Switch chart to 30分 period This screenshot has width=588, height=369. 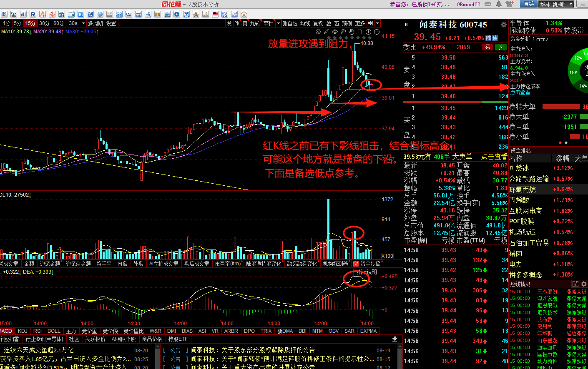[44, 23]
